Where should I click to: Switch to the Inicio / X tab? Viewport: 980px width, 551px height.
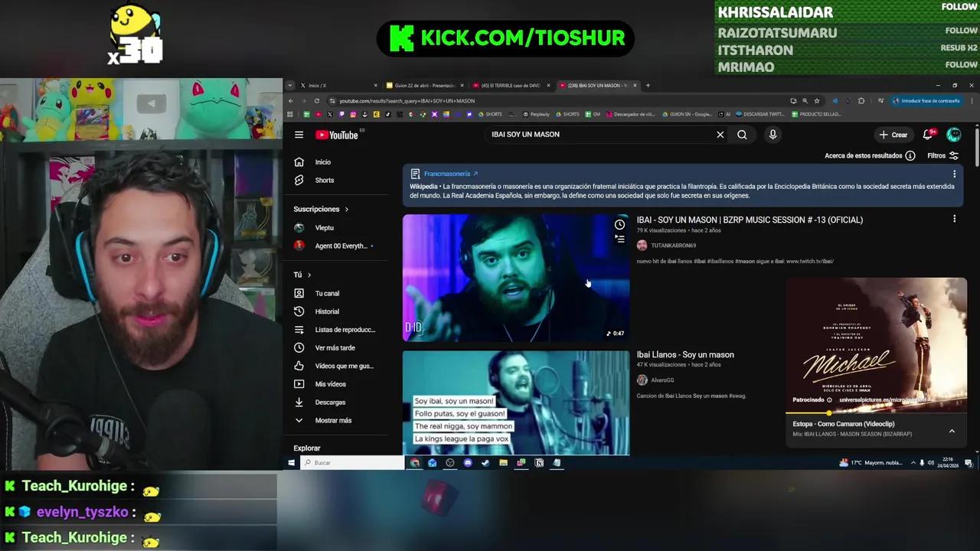tap(338, 86)
